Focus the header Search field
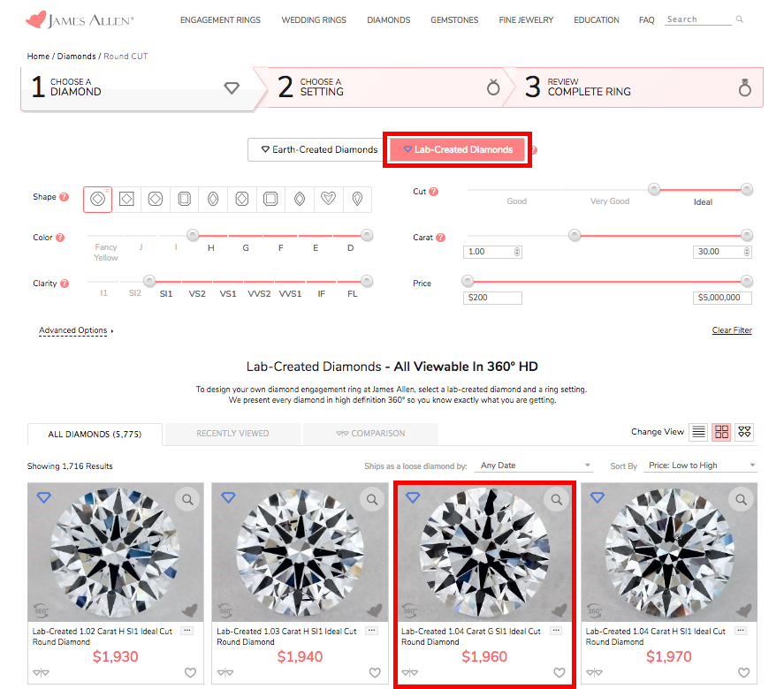 point(698,19)
